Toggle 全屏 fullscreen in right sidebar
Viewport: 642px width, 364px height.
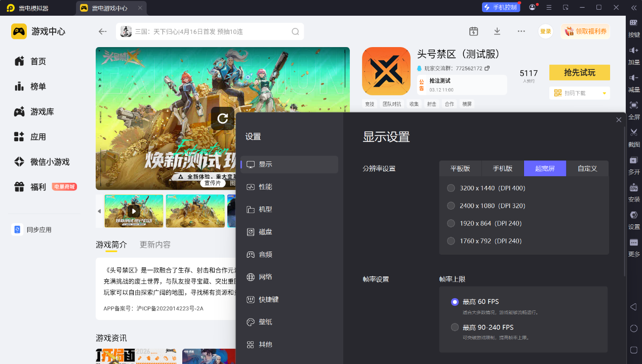pyautogui.click(x=634, y=109)
